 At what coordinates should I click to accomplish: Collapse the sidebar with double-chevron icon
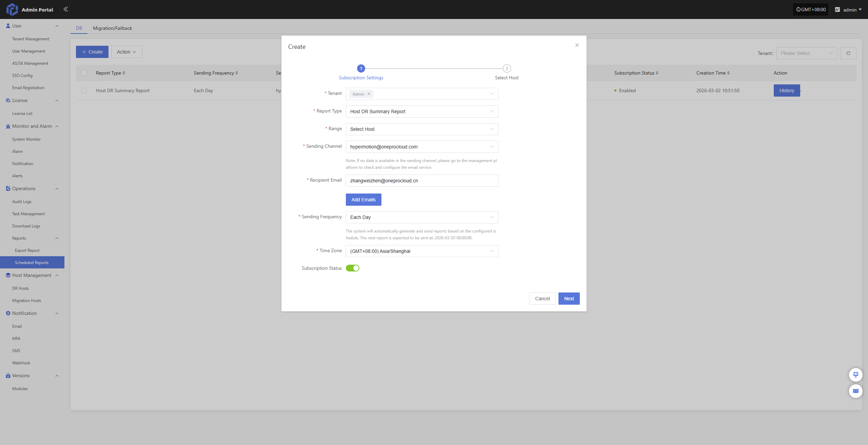tap(66, 9)
